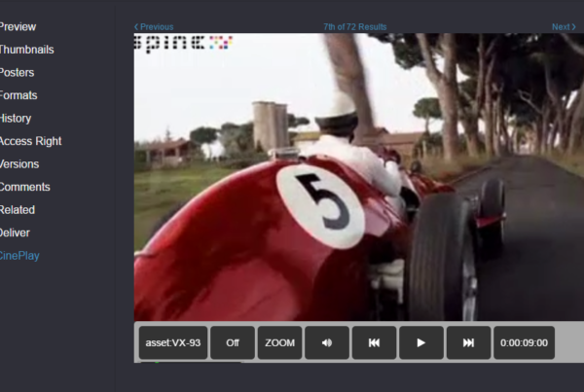
Task: Open Access Right settings
Action: point(30,141)
